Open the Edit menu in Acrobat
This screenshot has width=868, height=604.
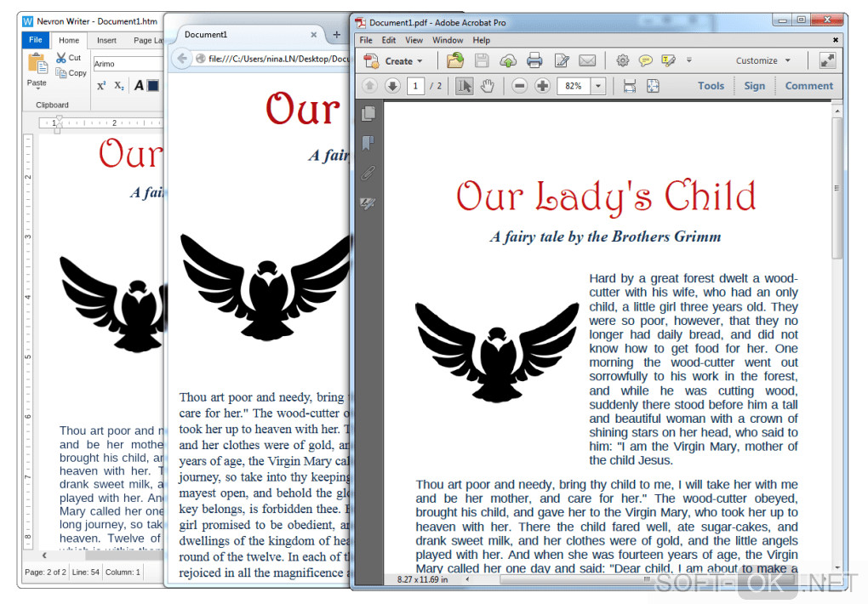click(389, 40)
